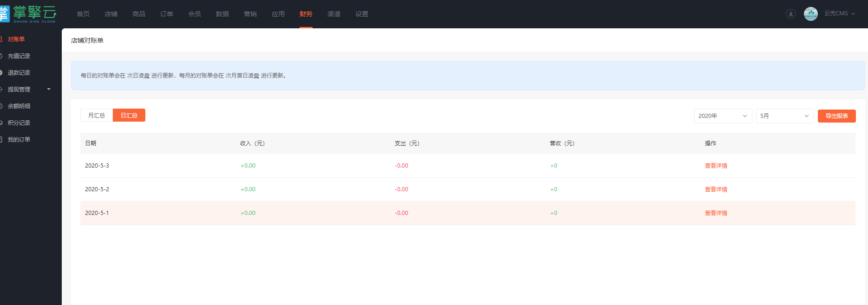868x305 pixels.
Task: Open the 营销 top menu
Action: tap(250, 14)
